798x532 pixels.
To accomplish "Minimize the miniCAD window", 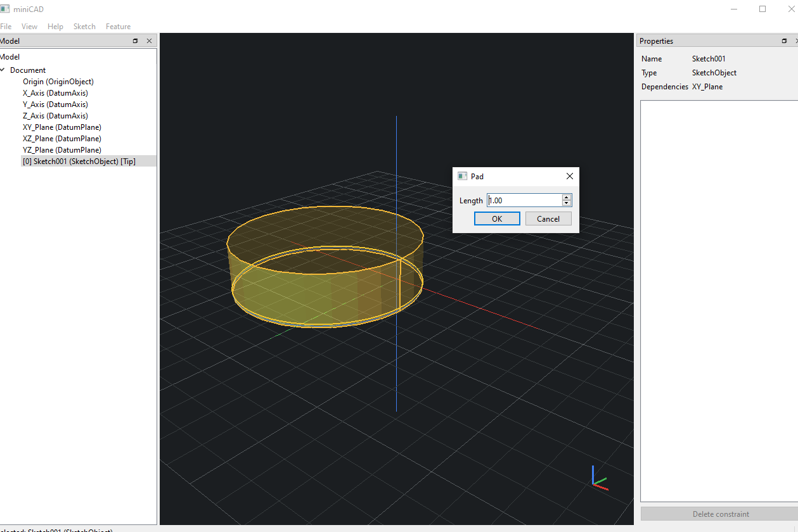I will click(734, 9).
